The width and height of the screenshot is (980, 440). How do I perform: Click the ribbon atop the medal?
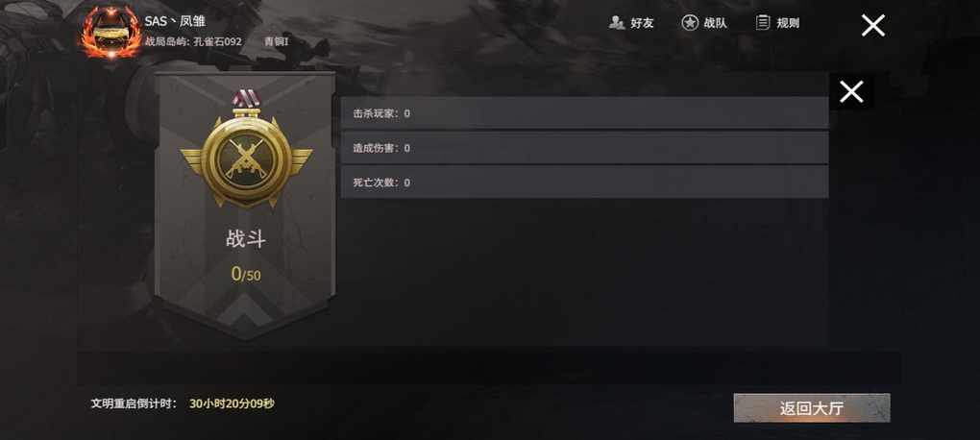pos(246,99)
